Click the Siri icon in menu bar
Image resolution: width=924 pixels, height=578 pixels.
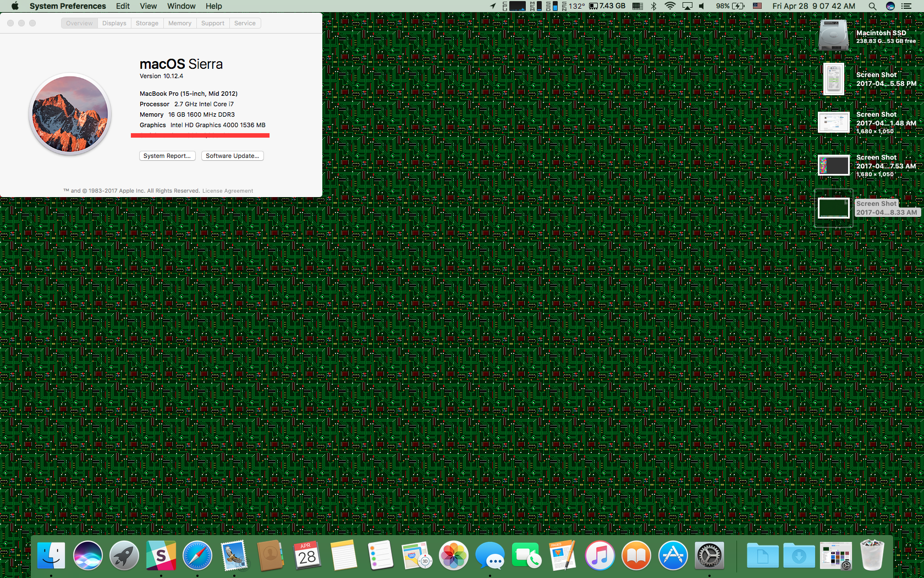click(890, 6)
